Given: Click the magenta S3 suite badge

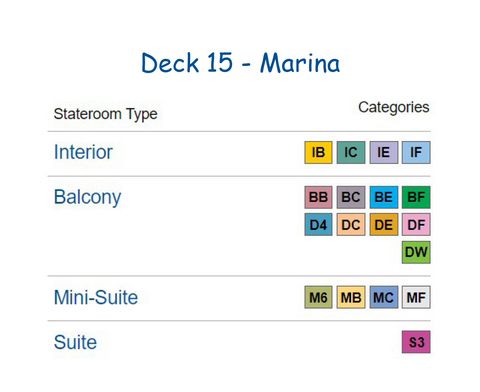Looking at the screenshot, I should coord(416,342).
